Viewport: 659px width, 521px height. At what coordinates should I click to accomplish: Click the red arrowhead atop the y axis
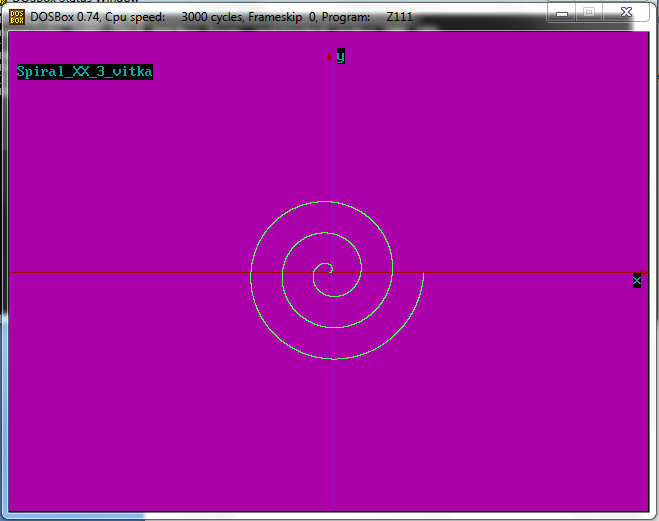pos(330,57)
